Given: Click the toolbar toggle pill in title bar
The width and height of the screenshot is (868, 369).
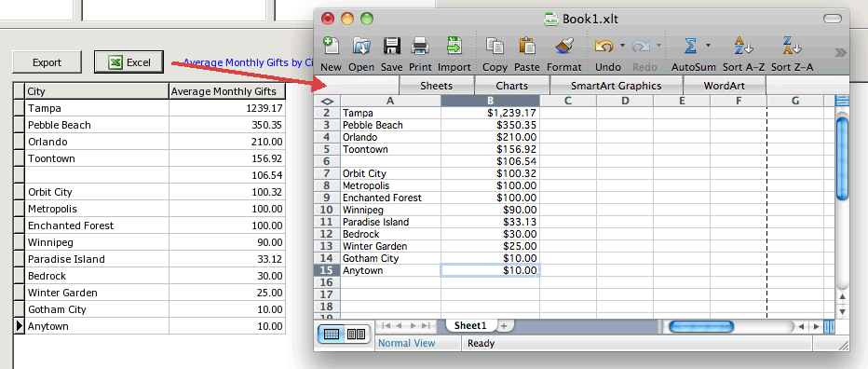Looking at the screenshot, I should (x=833, y=19).
